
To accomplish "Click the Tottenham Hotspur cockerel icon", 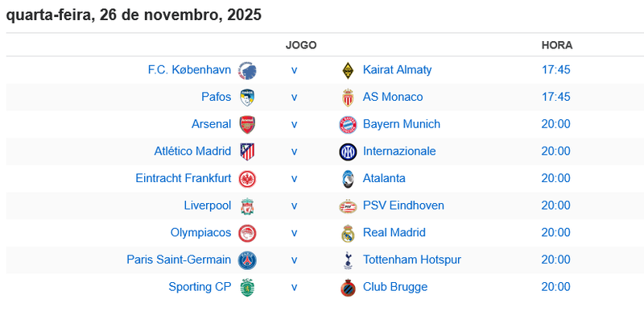I will click(x=348, y=260).
